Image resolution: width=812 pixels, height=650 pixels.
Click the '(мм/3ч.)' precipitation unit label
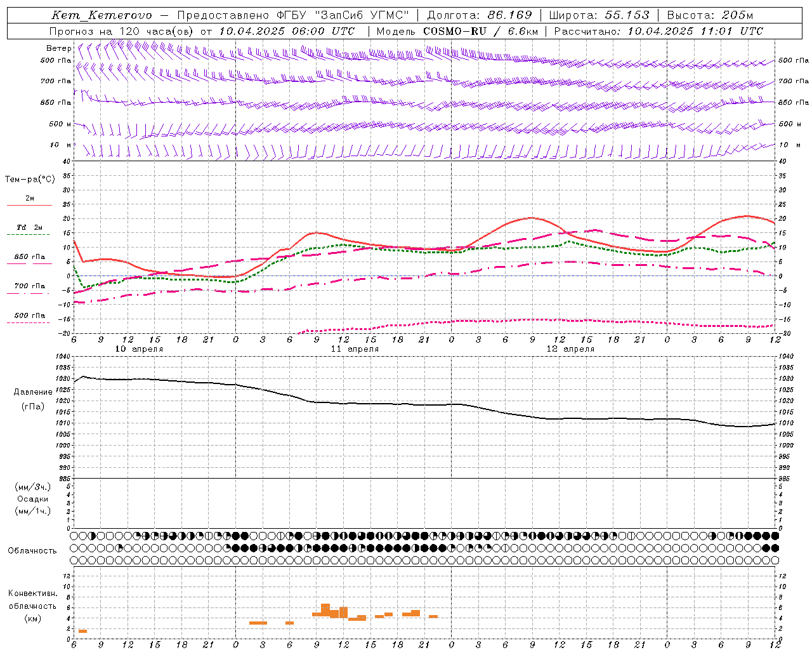point(33,487)
